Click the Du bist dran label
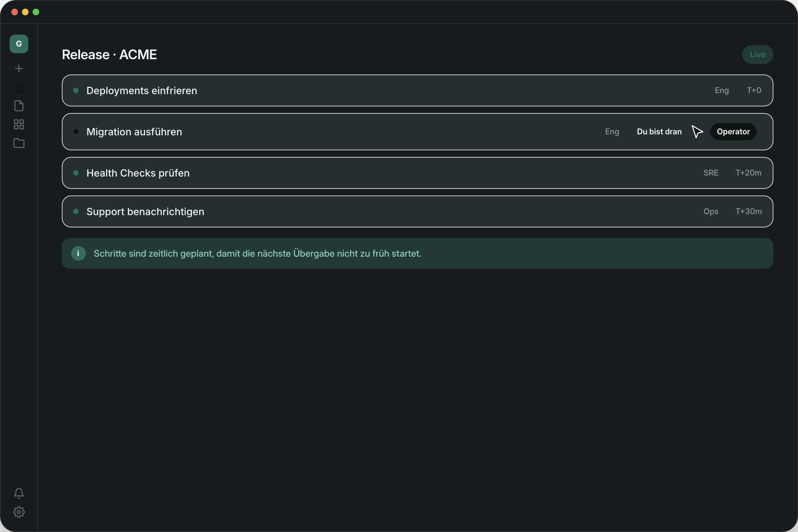The image size is (798, 532). pyautogui.click(x=659, y=132)
